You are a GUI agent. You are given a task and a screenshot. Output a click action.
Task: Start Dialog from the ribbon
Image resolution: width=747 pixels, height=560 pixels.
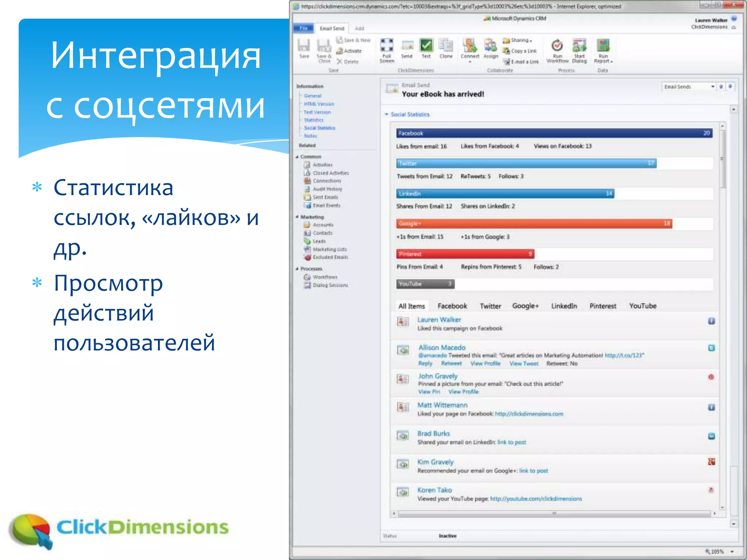tap(579, 51)
